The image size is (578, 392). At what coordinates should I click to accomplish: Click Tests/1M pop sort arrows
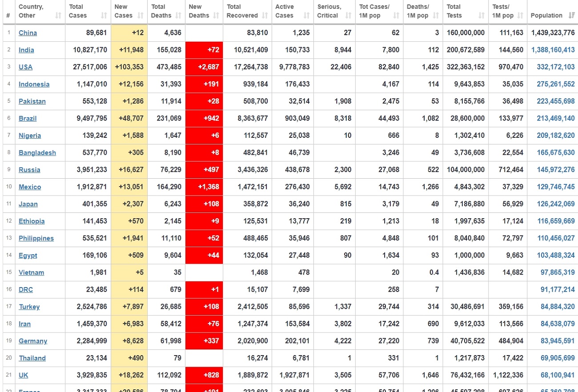pyautogui.click(x=520, y=16)
